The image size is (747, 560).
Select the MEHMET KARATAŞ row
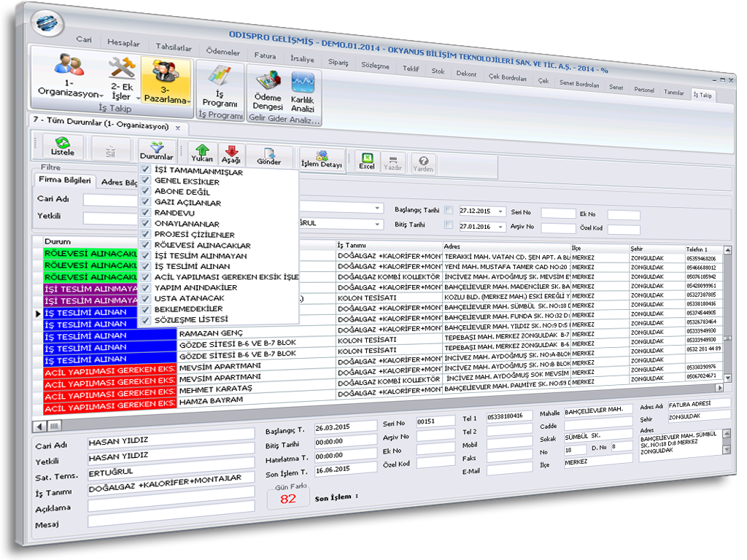click(x=258, y=389)
